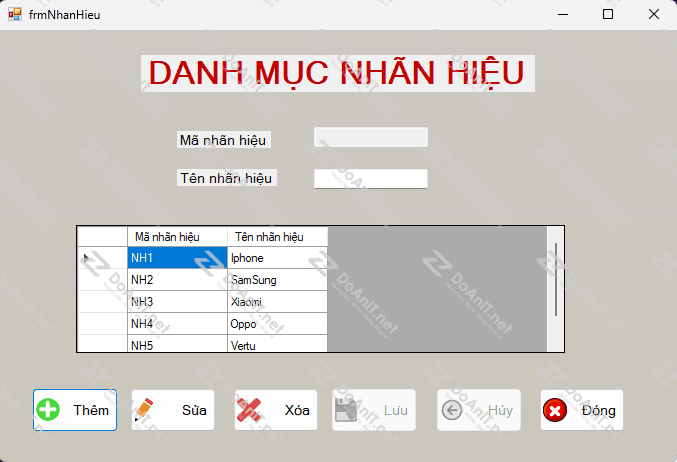Click the back arrow icon on Hủy
The width and height of the screenshot is (677, 462).
(x=452, y=410)
